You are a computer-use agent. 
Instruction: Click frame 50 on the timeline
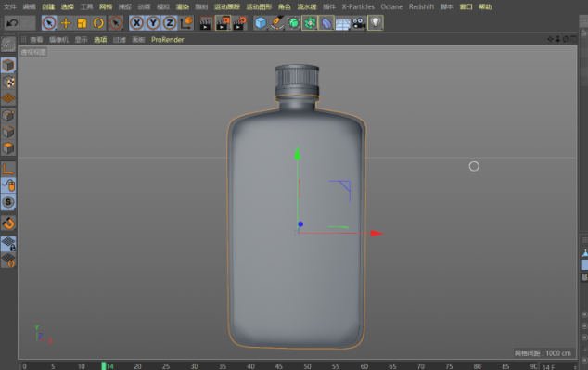click(x=308, y=366)
